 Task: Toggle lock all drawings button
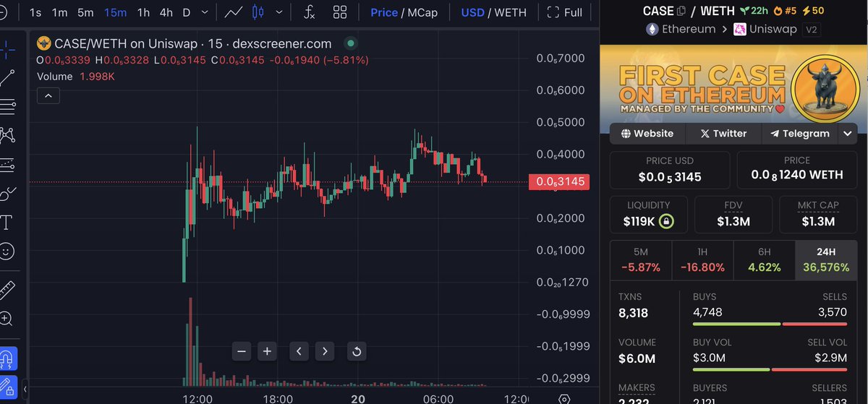[7, 387]
